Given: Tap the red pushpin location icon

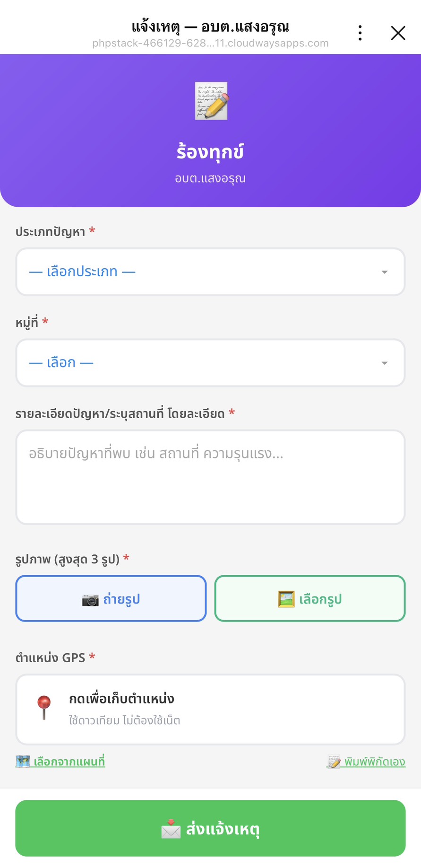Looking at the screenshot, I should coord(44,708).
